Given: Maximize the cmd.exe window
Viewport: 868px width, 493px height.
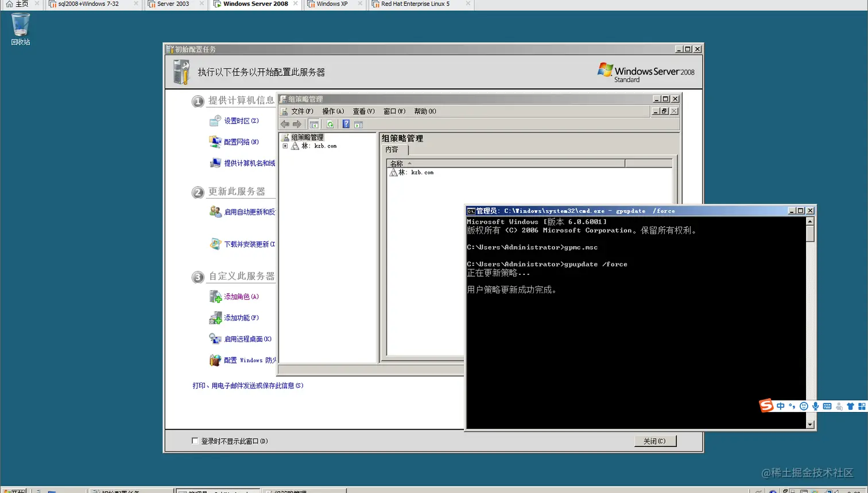Looking at the screenshot, I should [x=800, y=211].
